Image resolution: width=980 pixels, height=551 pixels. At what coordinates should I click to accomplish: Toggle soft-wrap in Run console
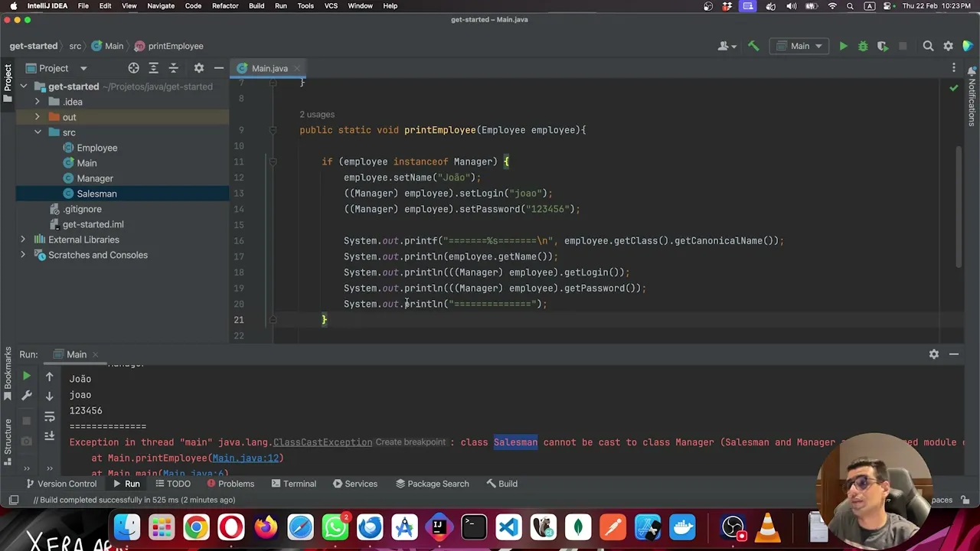click(x=49, y=417)
